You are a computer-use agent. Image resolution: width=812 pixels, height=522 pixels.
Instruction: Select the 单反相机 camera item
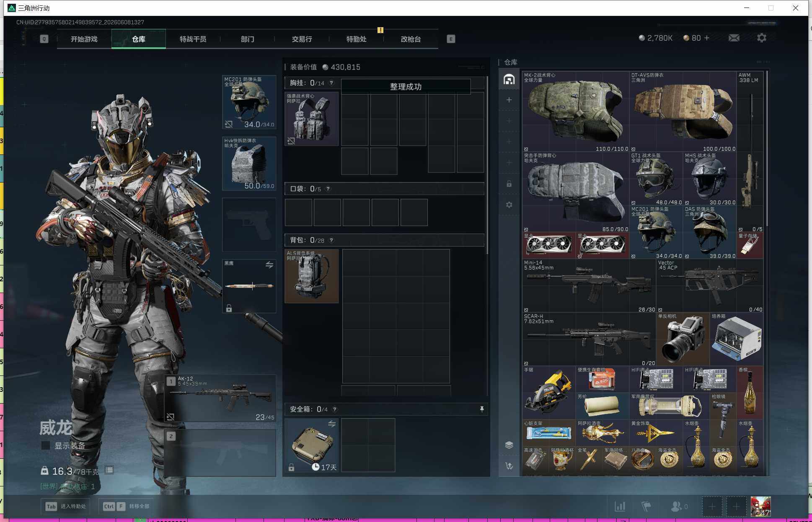(x=683, y=339)
